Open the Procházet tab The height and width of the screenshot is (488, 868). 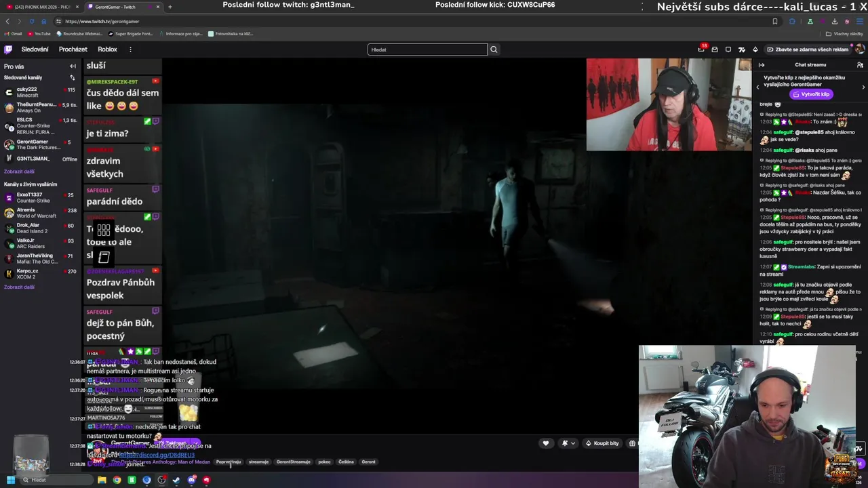tap(73, 49)
